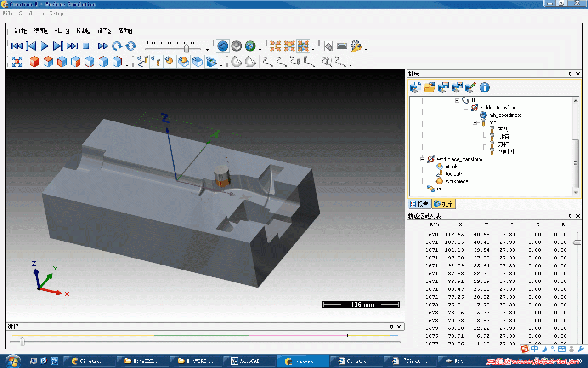The image size is (588, 368).
Task: Select the first red cube view icon
Action: click(34, 62)
